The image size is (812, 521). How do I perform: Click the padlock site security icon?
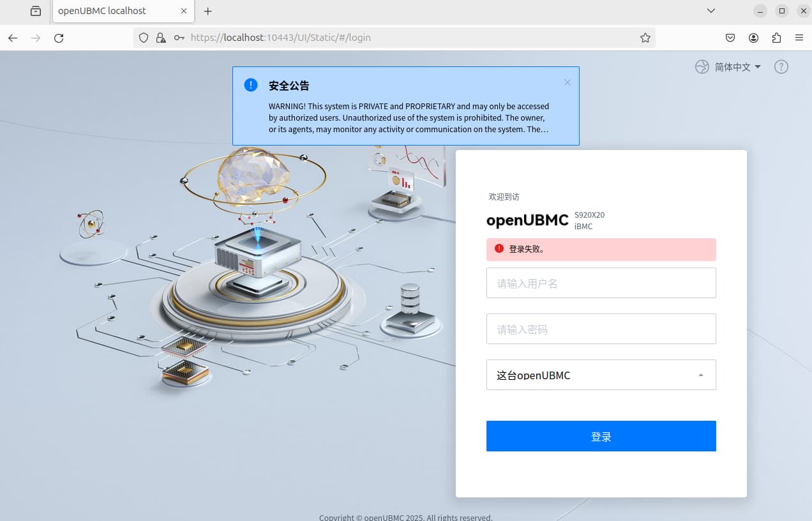click(161, 38)
